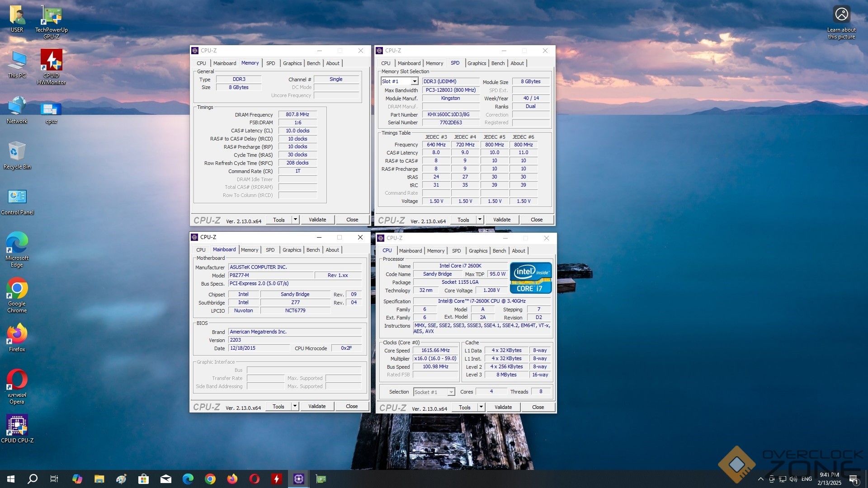Open Copilot from the taskbar

pyautogui.click(x=77, y=479)
